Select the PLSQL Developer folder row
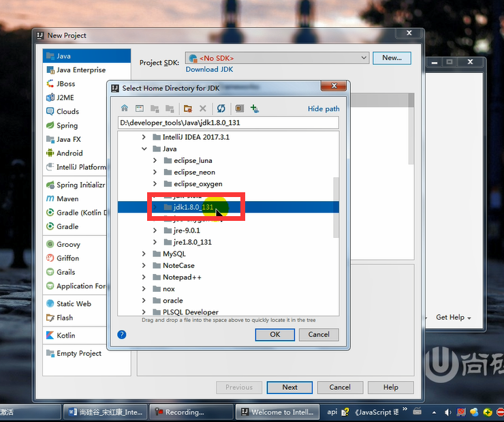Viewport: 504px width, 422px height. (228, 312)
